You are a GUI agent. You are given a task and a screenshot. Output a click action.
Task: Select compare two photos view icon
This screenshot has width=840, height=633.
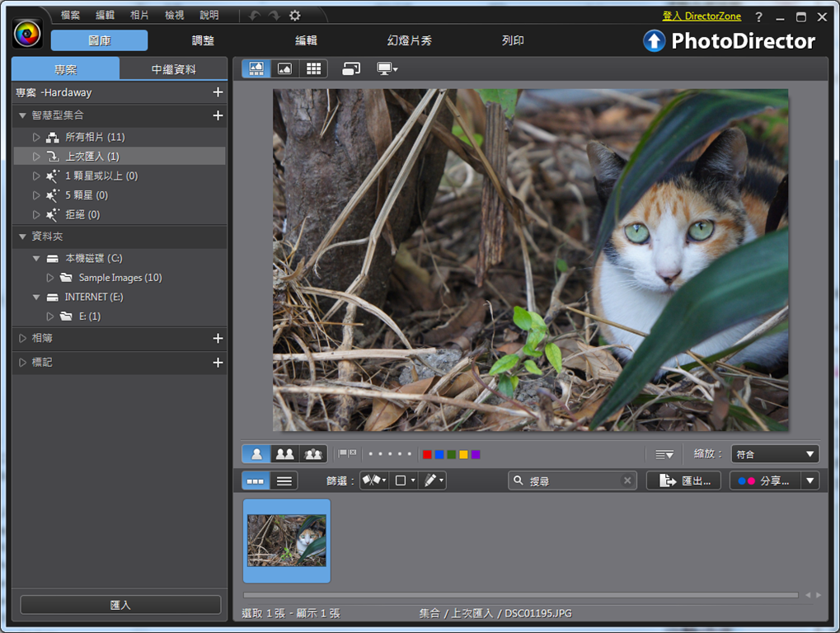pos(284,454)
